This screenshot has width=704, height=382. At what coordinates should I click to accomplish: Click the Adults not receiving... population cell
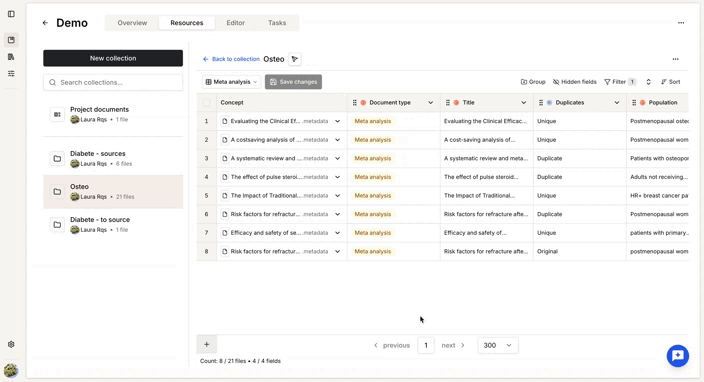[x=658, y=177]
